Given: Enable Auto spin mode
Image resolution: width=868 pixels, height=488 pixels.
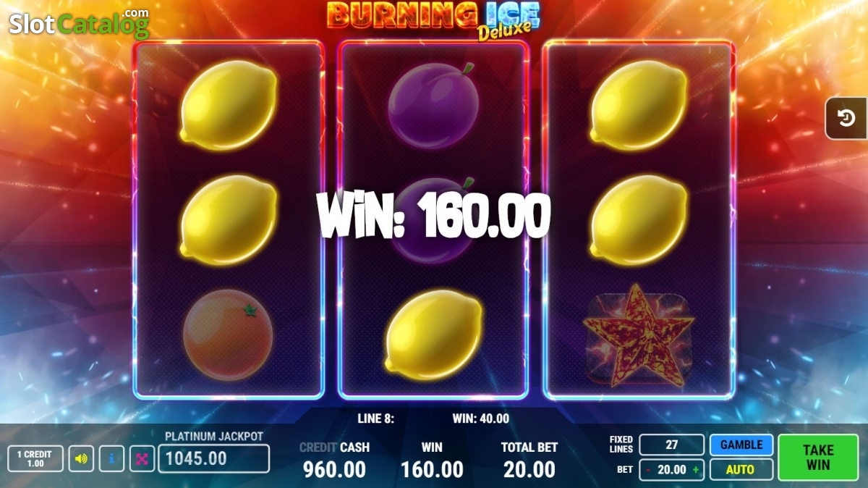Looking at the screenshot, I should tap(741, 469).
